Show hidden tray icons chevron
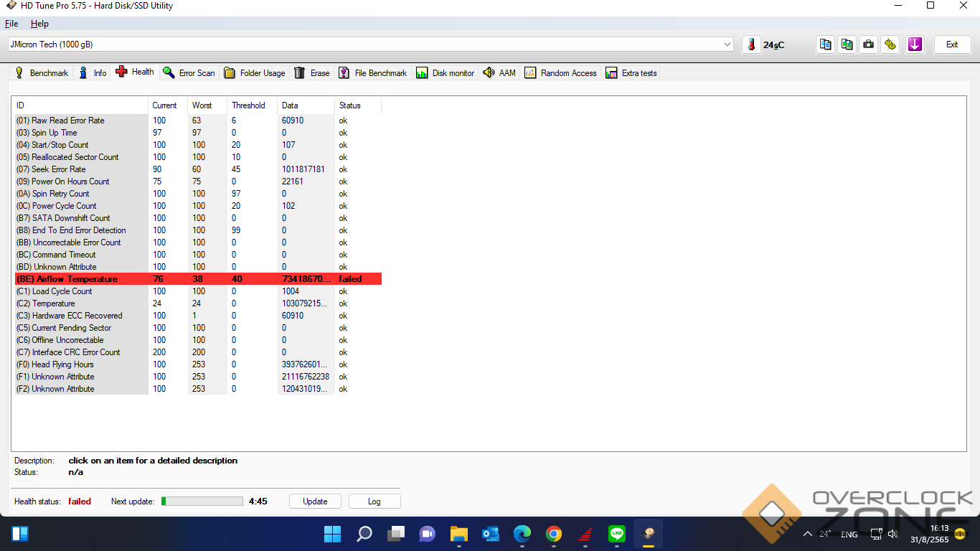The image size is (980, 551). click(x=808, y=534)
